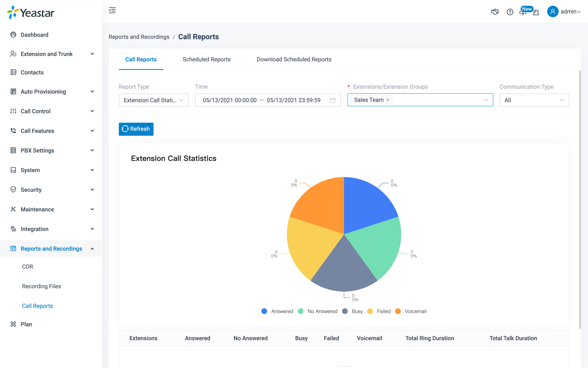588x368 pixels.
Task: Open the help question mark icon
Action: click(x=510, y=12)
